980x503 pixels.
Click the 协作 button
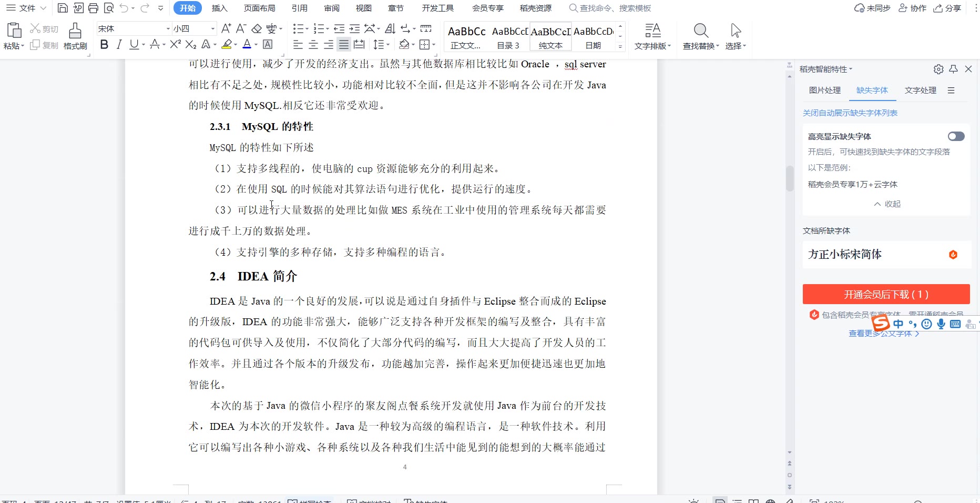[x=913, y=8]
